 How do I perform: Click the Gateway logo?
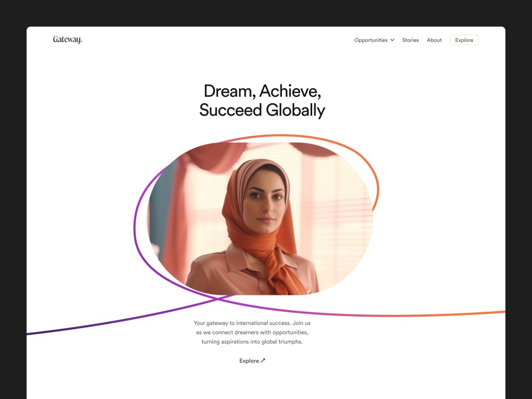click(68, 40)
